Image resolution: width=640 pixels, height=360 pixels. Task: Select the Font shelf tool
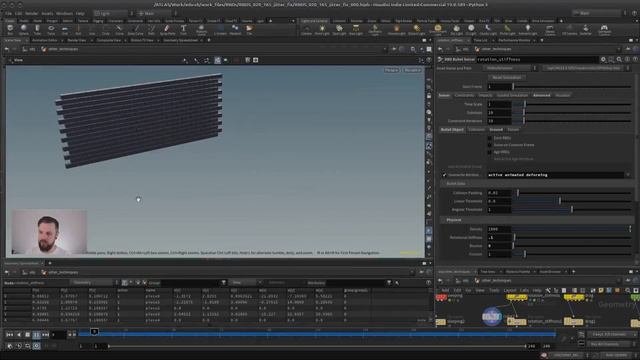tap(183, 29)
